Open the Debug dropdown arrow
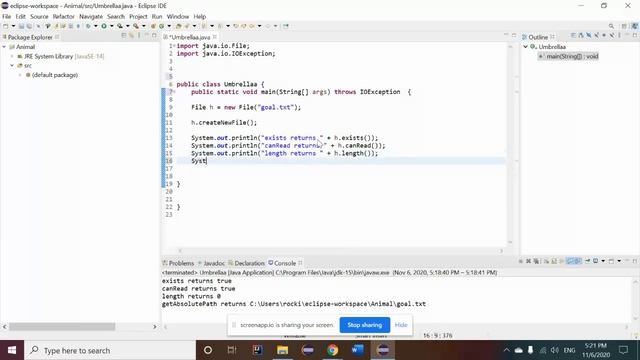Screen dimensions: 640x360 click(x=96, y=26)
